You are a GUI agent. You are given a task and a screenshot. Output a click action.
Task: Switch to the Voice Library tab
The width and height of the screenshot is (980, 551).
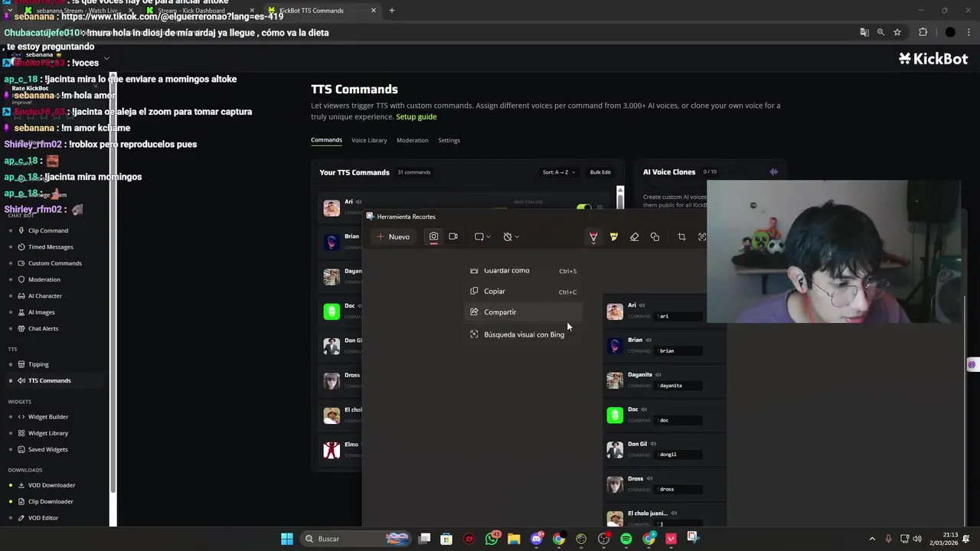click(x=369, y=140)
